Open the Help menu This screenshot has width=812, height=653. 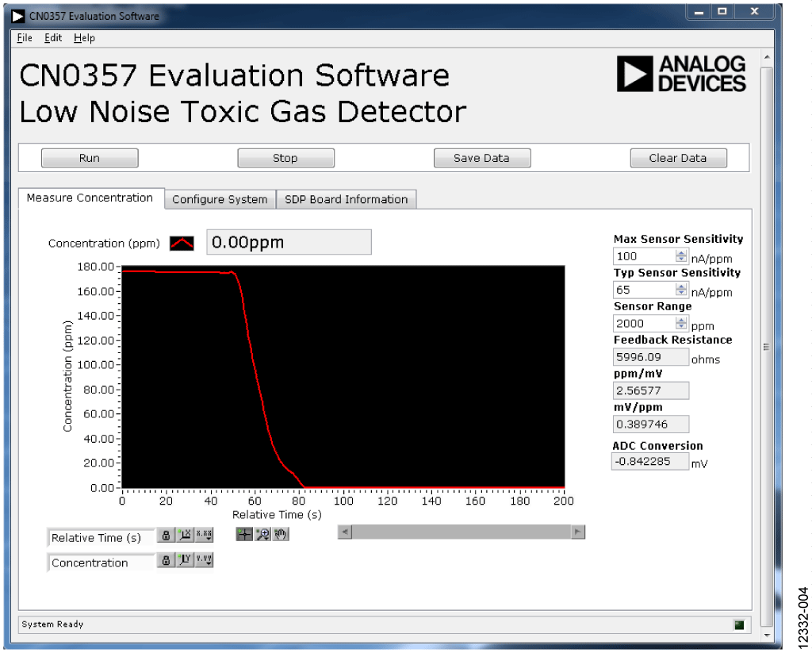(84, 38)
